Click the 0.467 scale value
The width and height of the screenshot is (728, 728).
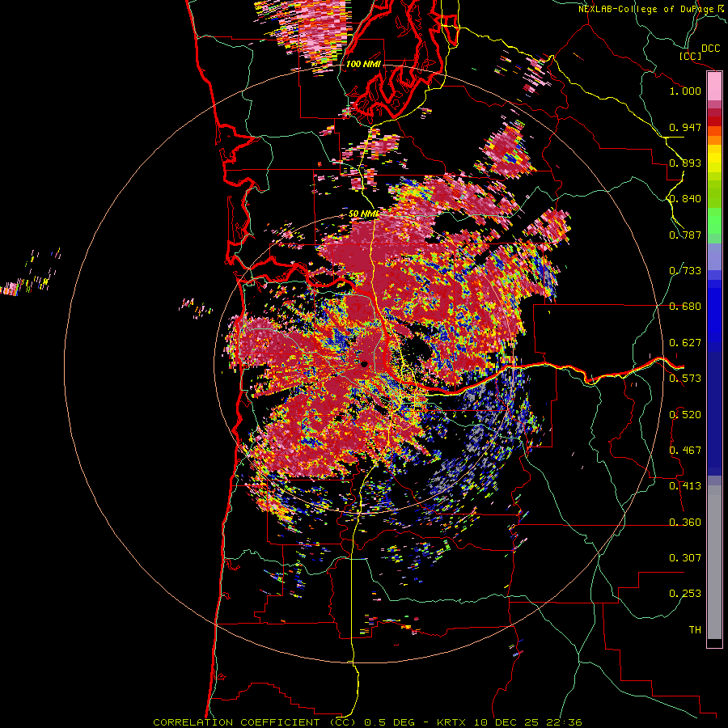685,451
